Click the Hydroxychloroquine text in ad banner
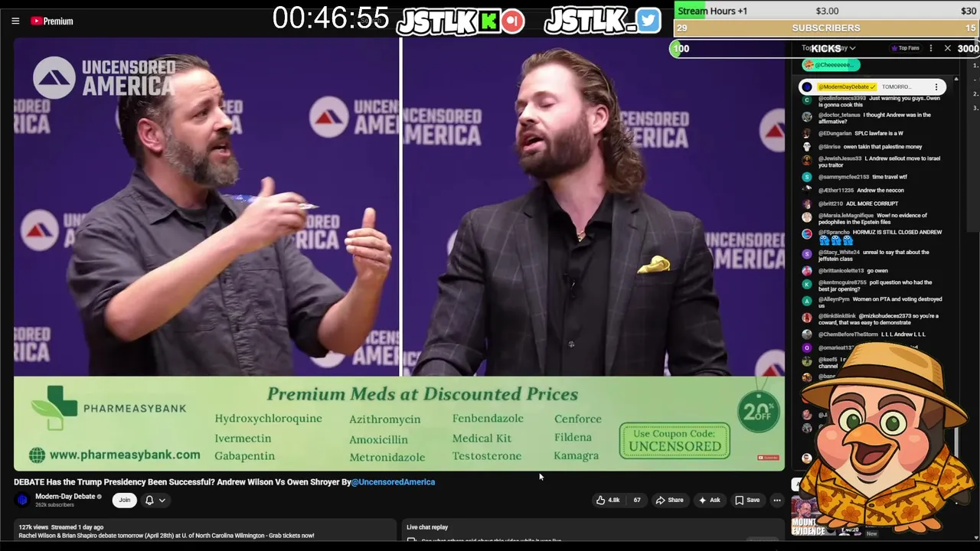The width and height of the screenshot is (980, 551). pos(268,419)
